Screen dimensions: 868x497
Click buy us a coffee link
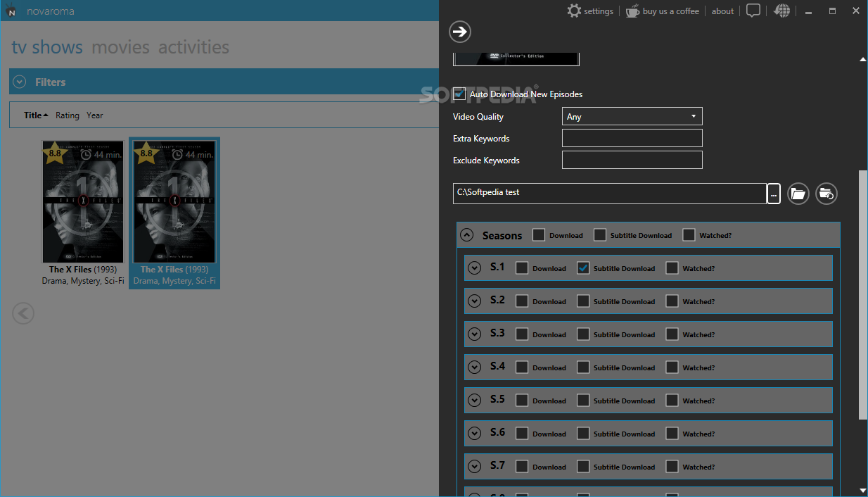[x=671, y=11]
